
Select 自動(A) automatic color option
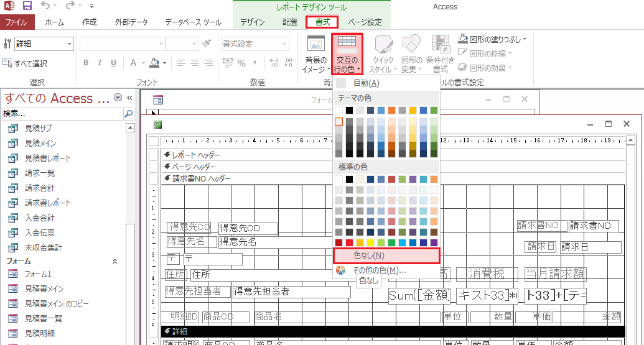pyautogui.click(x=365, y=83)
